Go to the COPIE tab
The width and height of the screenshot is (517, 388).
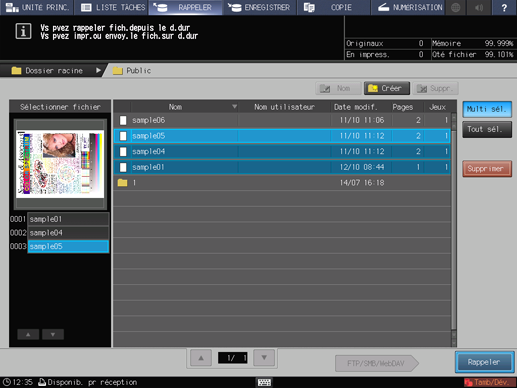(333, 7)
